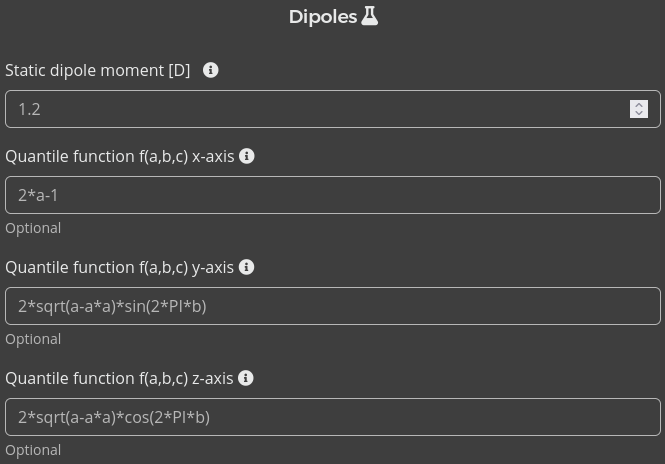The image size is (665, 464).
Task: Click the 1.2 value in the dipole field
Action: pos(29,109)
